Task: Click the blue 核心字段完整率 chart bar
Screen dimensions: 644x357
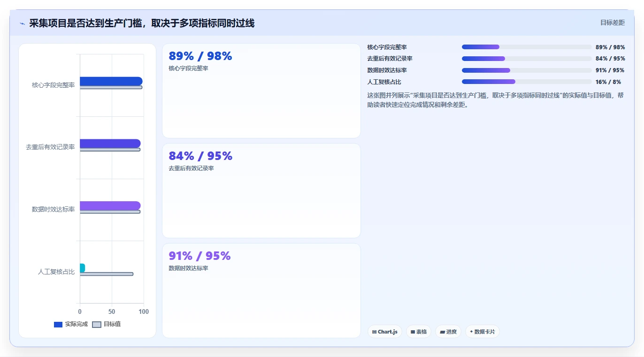Action: [x=111, y=81]
